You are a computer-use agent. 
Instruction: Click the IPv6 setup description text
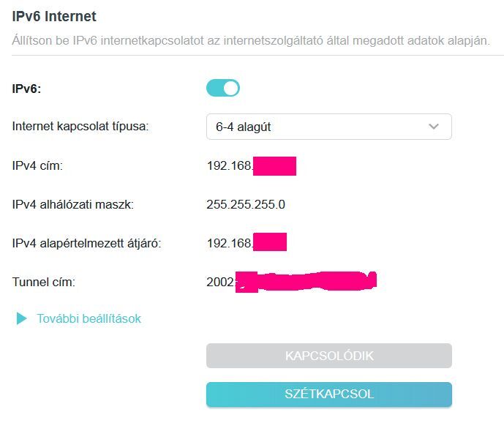click(250, 40)
